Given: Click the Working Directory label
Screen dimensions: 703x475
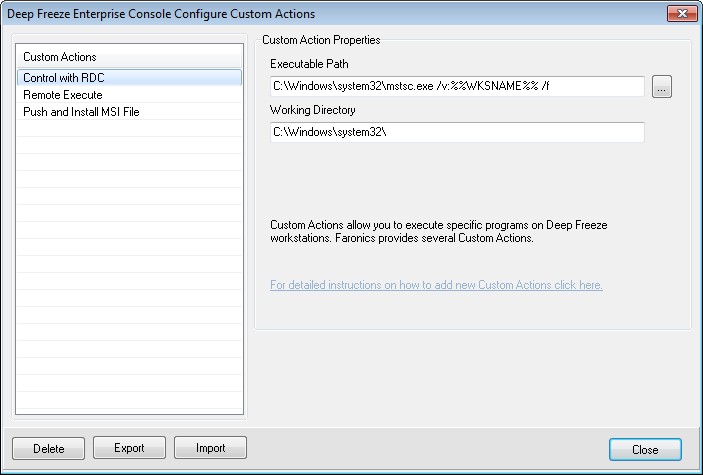Looking at the screenshot, I should coord(313,110).
